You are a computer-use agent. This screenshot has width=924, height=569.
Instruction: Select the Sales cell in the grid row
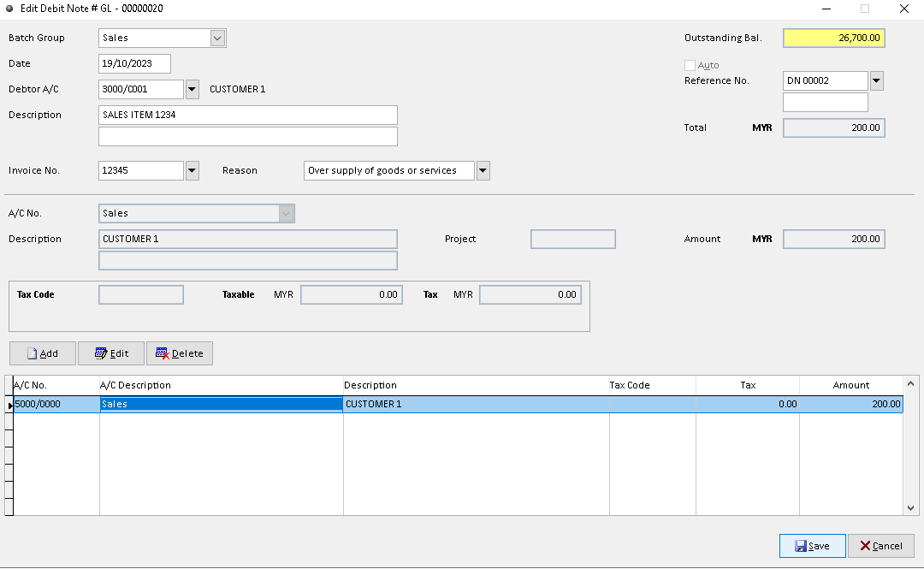click(x=222, y=405)
